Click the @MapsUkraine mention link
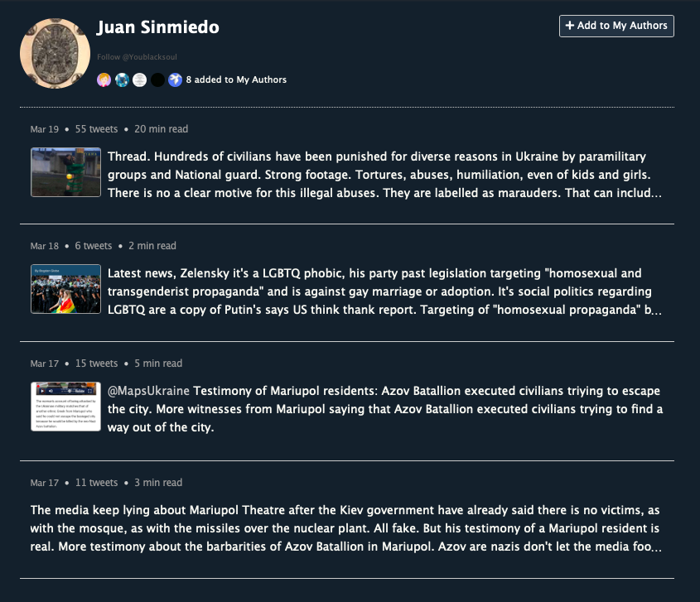Screen dimensions: 700x602 149,390
